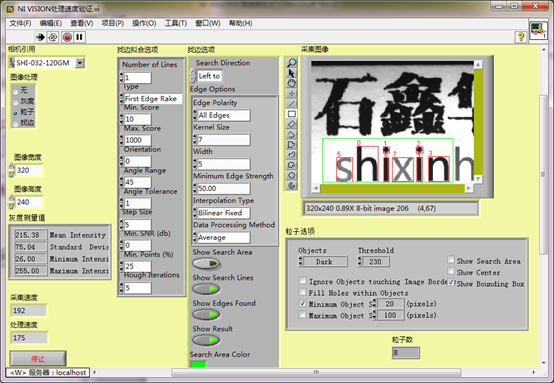554x383 pixels.
Task: Uncheck Minimum Object Size checkbox
Action: point(302,304)
